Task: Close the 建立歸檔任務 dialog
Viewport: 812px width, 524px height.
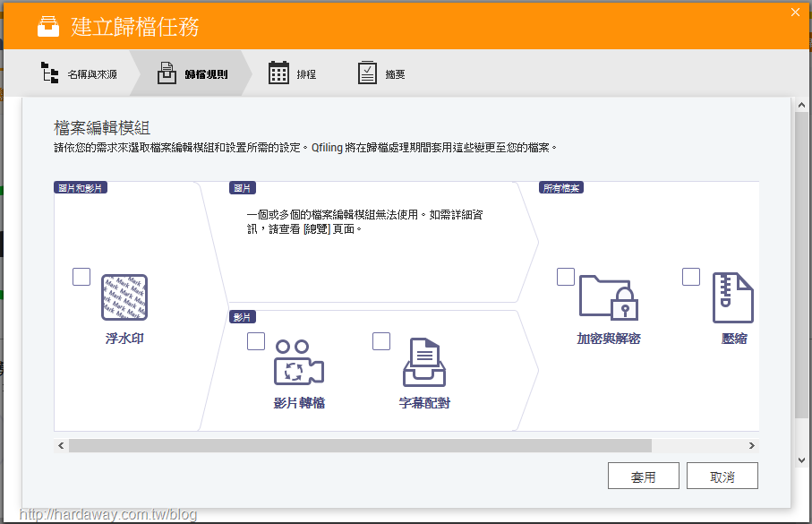Action: [x=795, y=12]
